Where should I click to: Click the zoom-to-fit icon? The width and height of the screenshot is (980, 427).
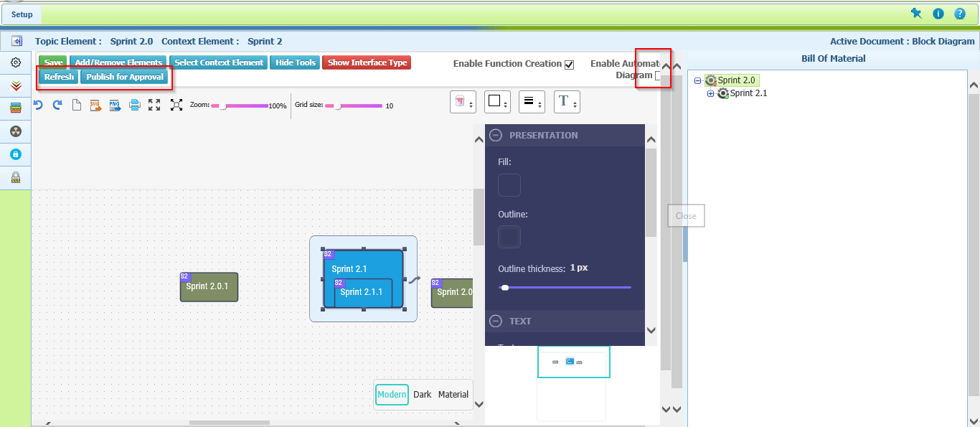(176, 105)
